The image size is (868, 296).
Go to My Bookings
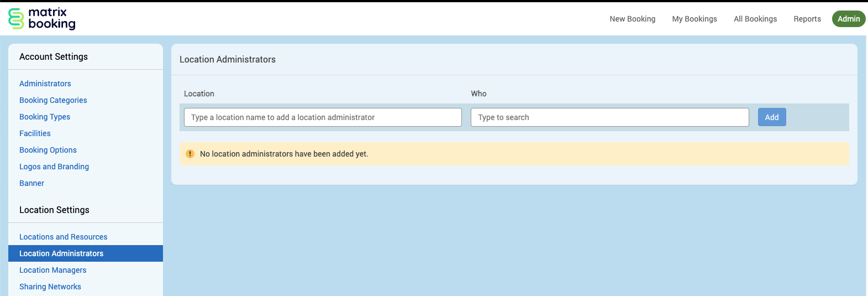pos(694,19)
